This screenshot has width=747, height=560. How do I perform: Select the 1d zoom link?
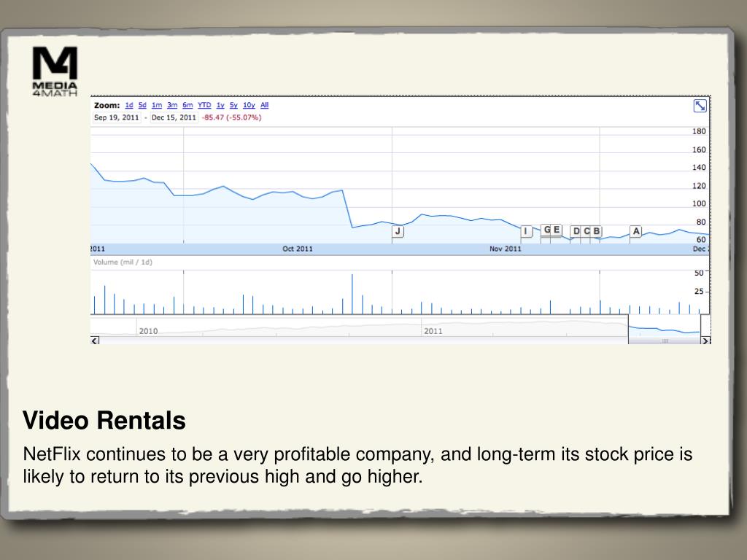129,105
